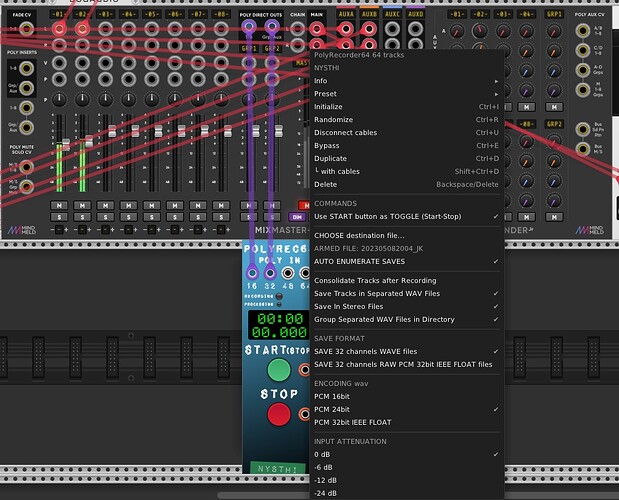Click MAIN left output jack

click(x=316, y=29)
